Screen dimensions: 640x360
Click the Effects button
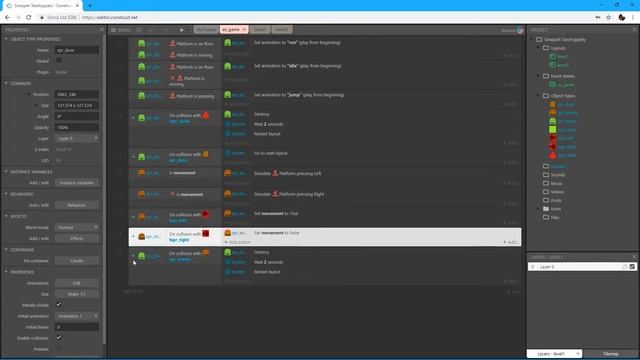[x=77, y=238]
